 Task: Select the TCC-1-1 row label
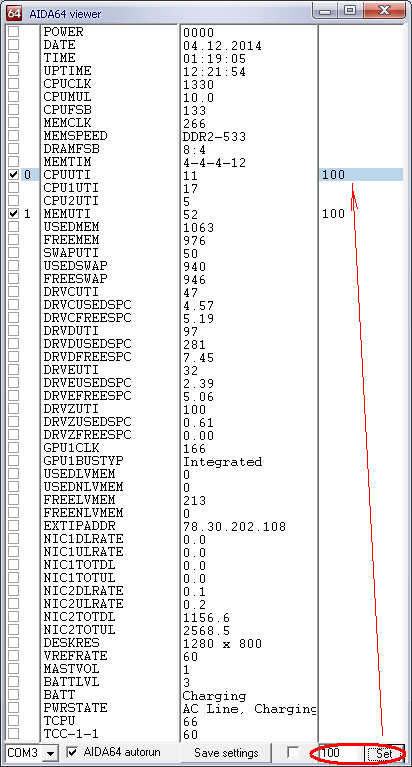point(71,733)
